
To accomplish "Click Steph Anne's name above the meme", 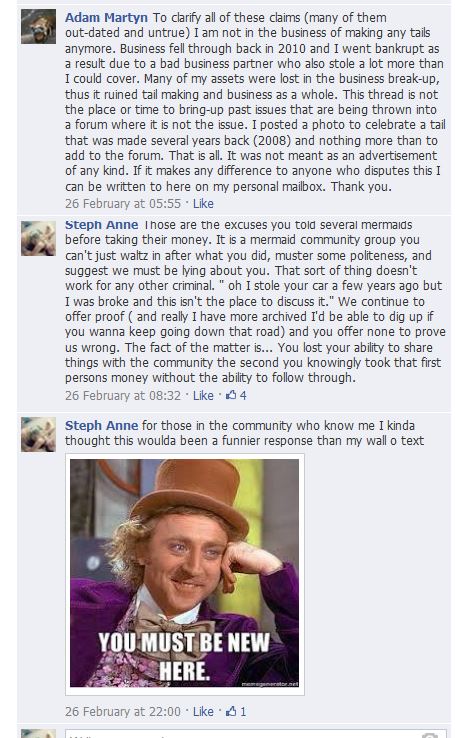I will [x=102, y=425].
